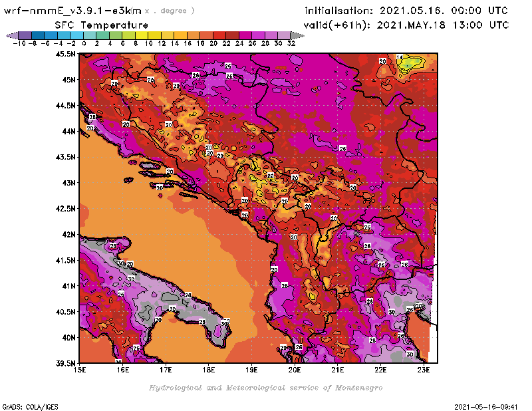This screenshot has width=532, height=411.
Task: Click the 'GrADS: COLA/IGES' credit text
Action: (30, 407)
